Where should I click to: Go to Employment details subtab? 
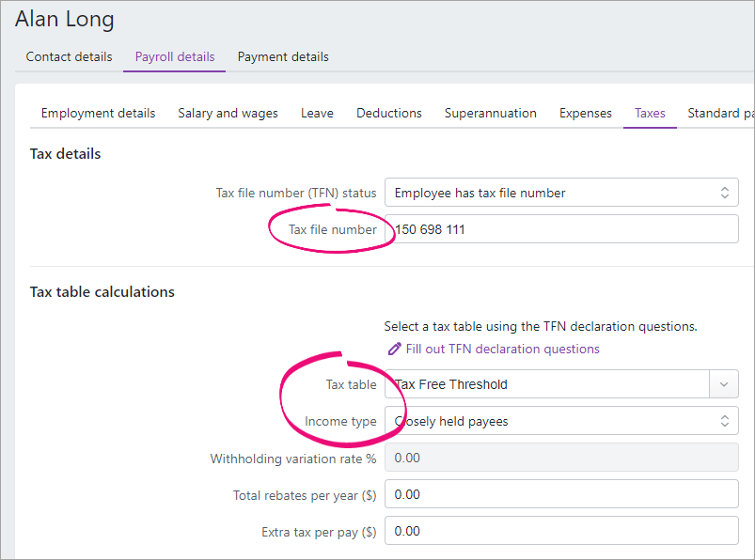coord(98,113)
